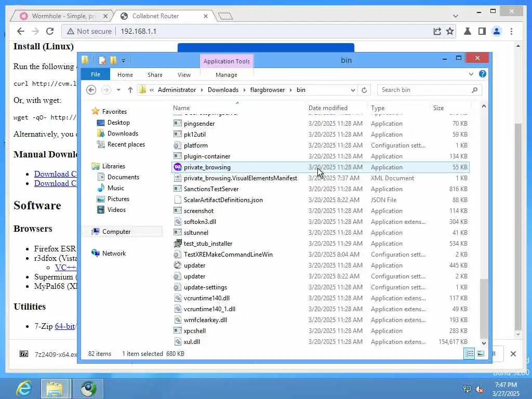Viewport: 532px width, 399px height.
Task: Open Explorer Help question mark icon
Action: 483,74
